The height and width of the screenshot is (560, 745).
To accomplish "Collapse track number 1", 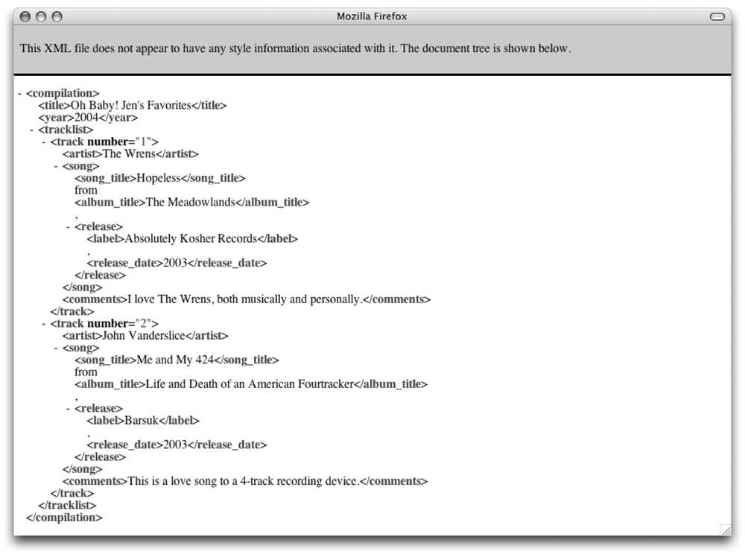I will (x=43, y=141).
